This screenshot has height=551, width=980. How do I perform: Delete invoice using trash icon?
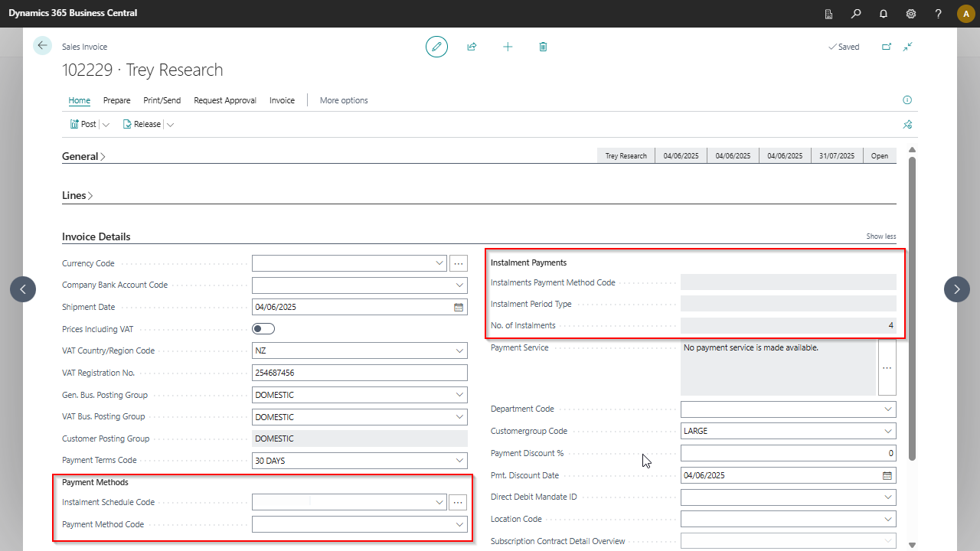pos(543,47)
